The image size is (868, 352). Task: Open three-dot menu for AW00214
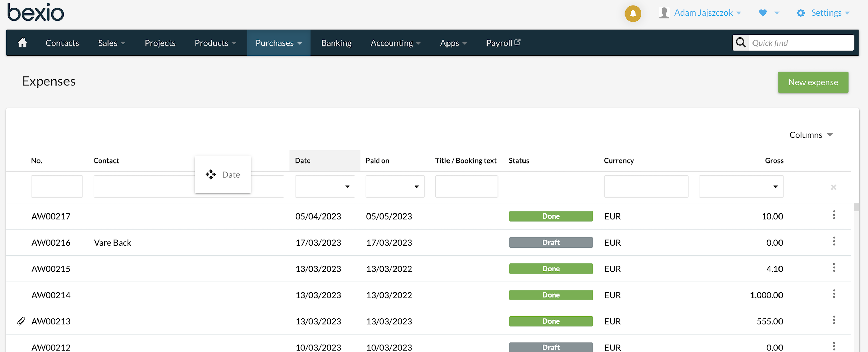tap(834, 294)
